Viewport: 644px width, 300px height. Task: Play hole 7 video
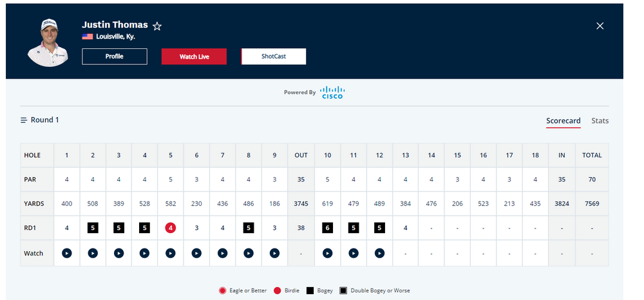click(x=223, y=253)
